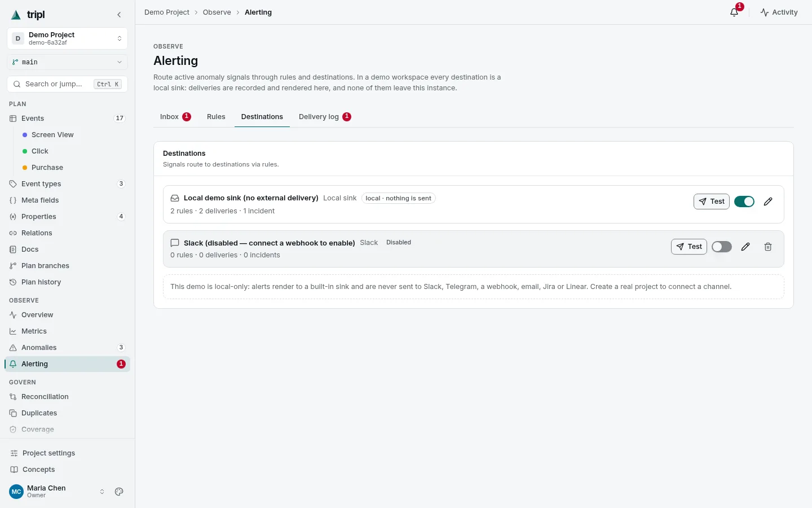Open Plan history
Viewport: 812px width, 508px height.
tap(67, 282)
